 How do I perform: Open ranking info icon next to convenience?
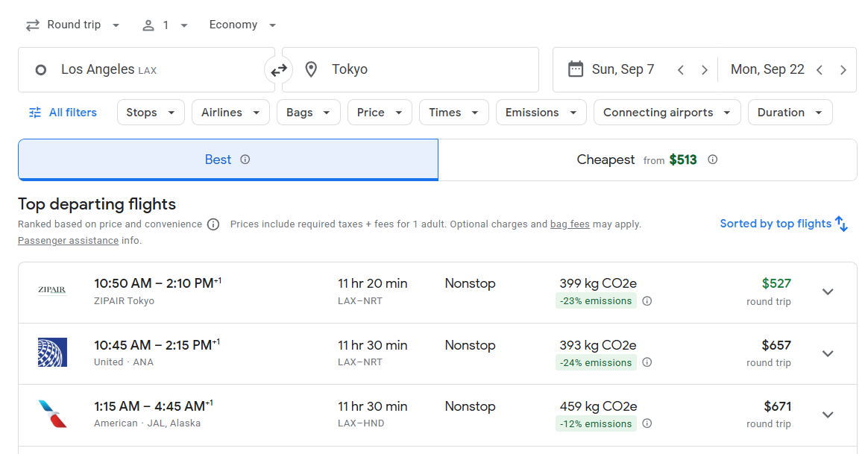click(x=213, y=224)
